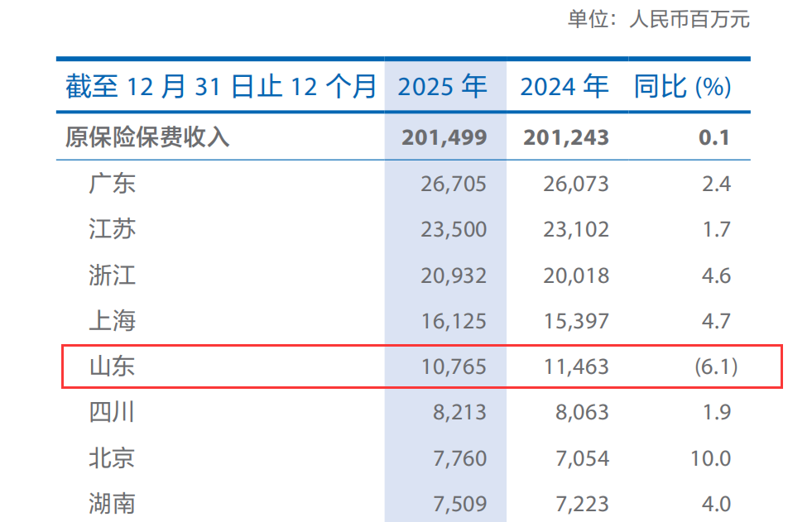Select 浙江's 2024 value 20,018
The width and height of the screenshot is (812, 522).
click(575, 275)
